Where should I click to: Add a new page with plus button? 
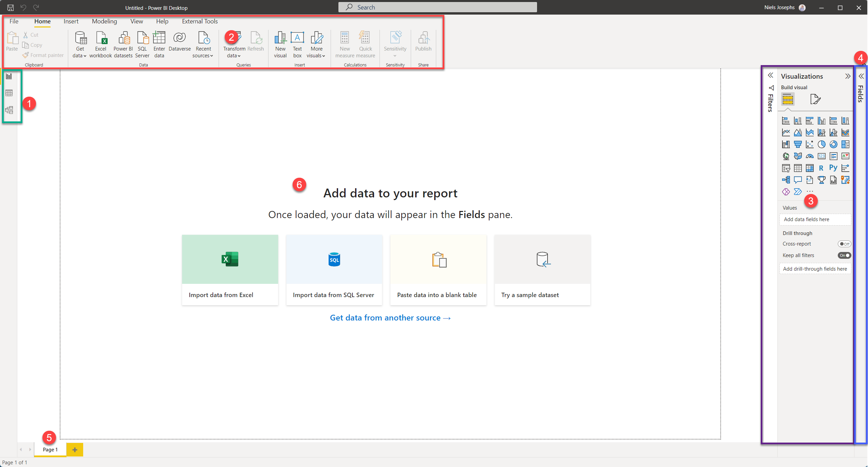(x=75, y=450)
